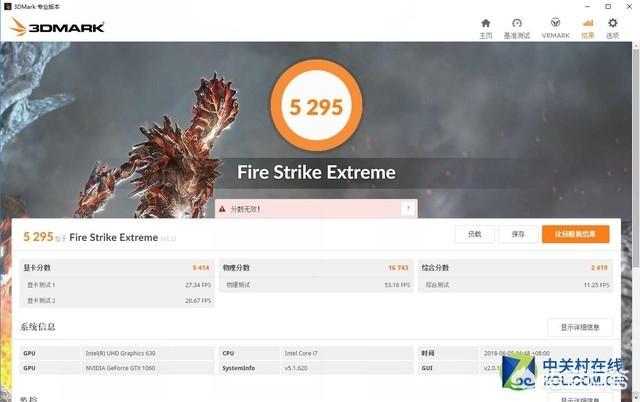Image resolution: width=640 pixels, height=402 pixels.
Task: Click the partially visible details button under 监控
Action: coord(580,398)
